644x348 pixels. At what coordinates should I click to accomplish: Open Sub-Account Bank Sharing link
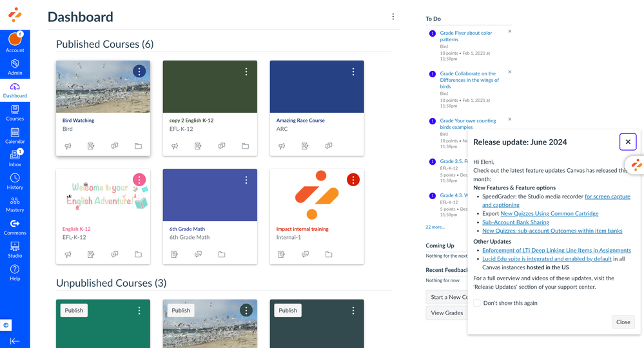[516, 222]
